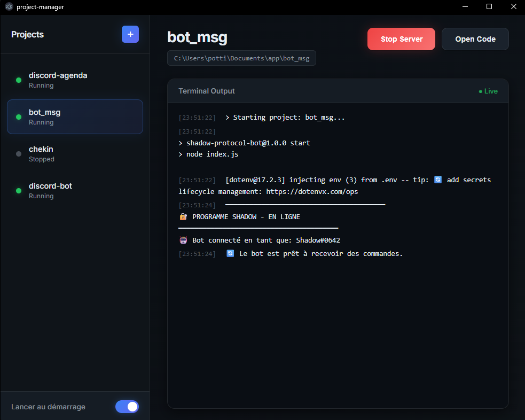Image resolution: width=525 pixels, height=420 pixels.
Task: Click the project-manager icon in the title bar
Action: pos(7,7)
